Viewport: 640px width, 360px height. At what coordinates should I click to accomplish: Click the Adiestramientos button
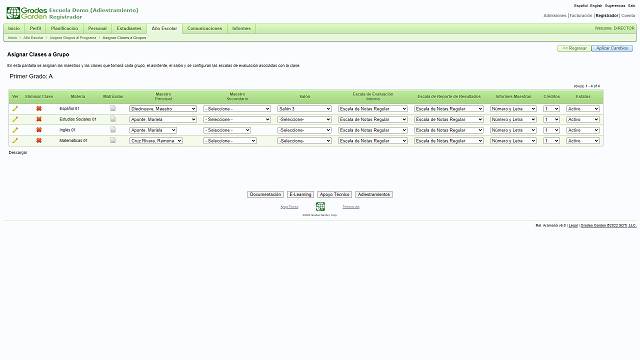coord(374,195)
